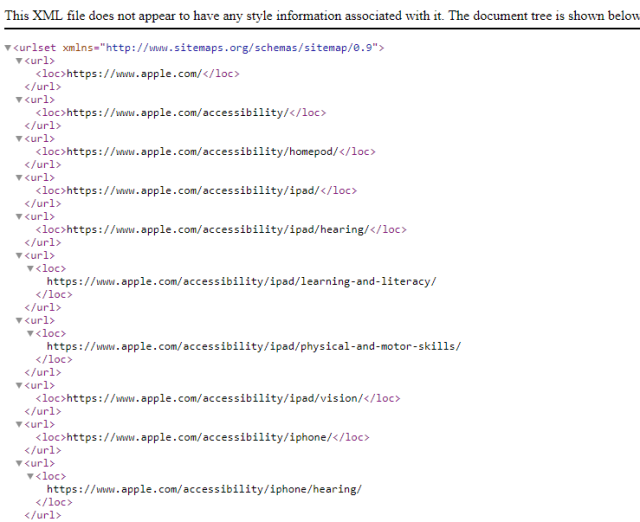Viewport: 640px width, 522px height.
Task: Collapse url node above physical-and-motor-skills loc
Action: coord(19,320)
